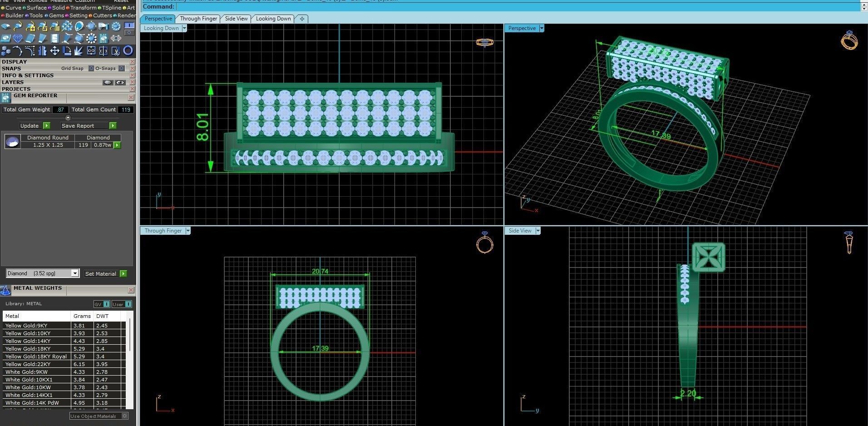The height and width of the screenshot is (426, 868).
Task: Click the Update button in Gem Reporter
Action: (x=35, y=126)
